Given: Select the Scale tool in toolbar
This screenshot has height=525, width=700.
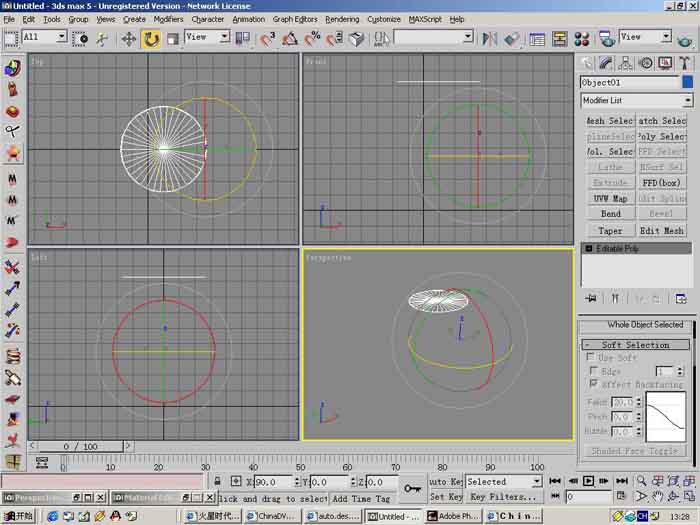Looking at the screenshot, I should 172,39.
